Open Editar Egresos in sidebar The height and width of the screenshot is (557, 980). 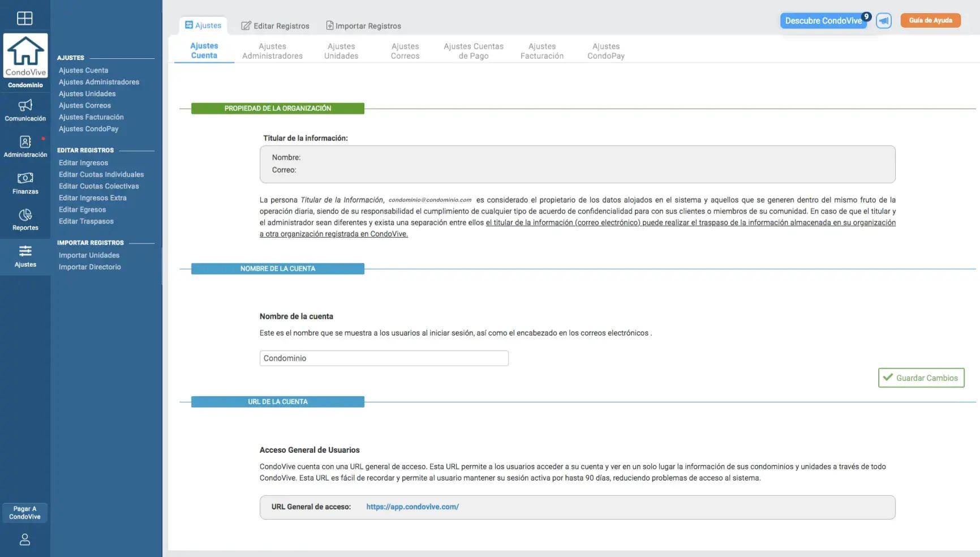[x=82, y=209]
